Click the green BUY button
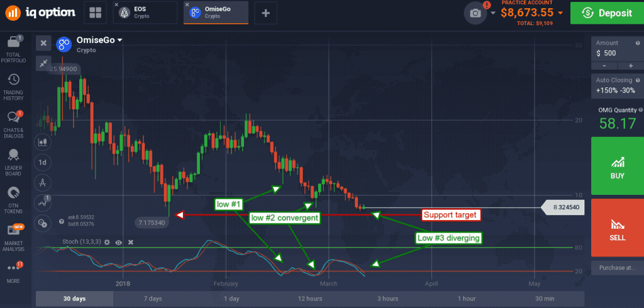The height and width of the screenshot is (308, 644). 618,166
